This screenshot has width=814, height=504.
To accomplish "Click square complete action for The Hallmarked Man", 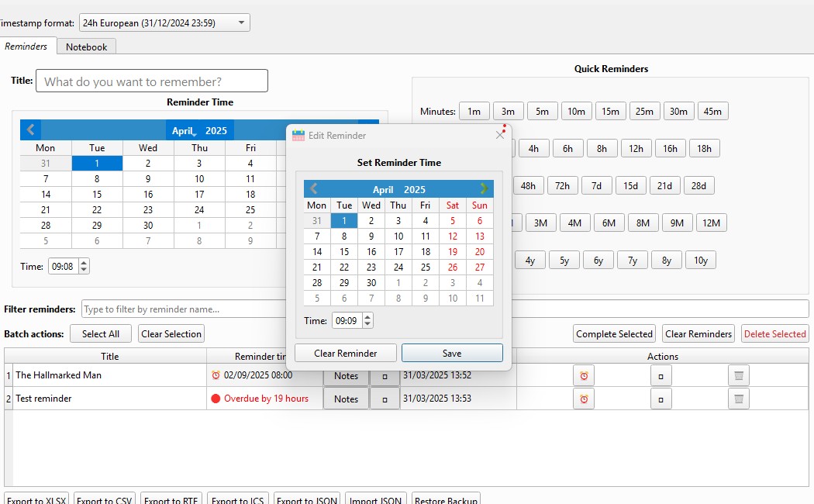I will [x=661, y=376].
